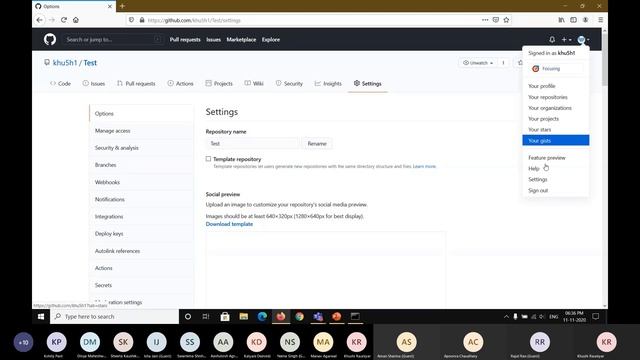The height and width of the screenshot is (360, 640).
Task: Click the Repository name text field
Action: click(x=252, y=144)
